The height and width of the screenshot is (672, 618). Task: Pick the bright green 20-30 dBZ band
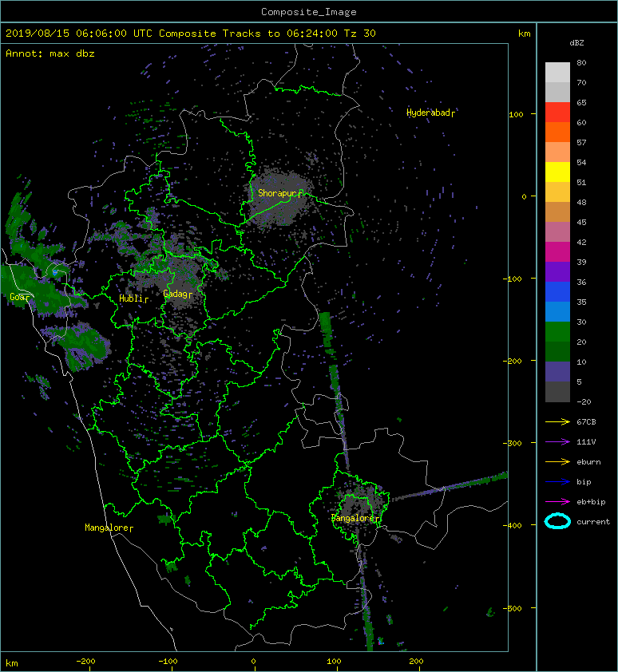[557, 332]
